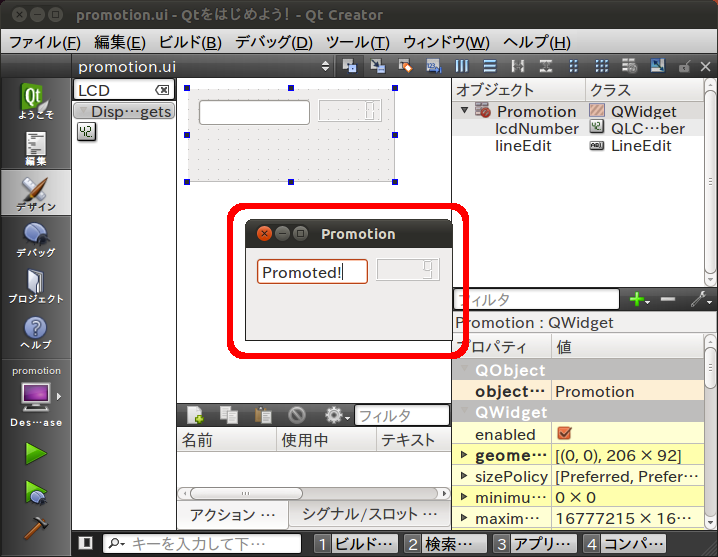This screenshot has width=718, height=557.
Task: Clear the LCD widget filter text
Action: tap(161, 90)
